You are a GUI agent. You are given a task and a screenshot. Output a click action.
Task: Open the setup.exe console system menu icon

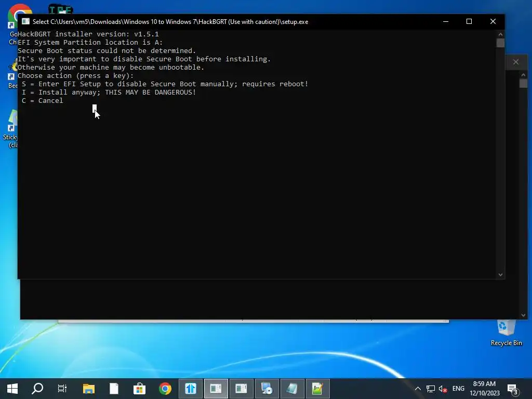pos(26,21)
